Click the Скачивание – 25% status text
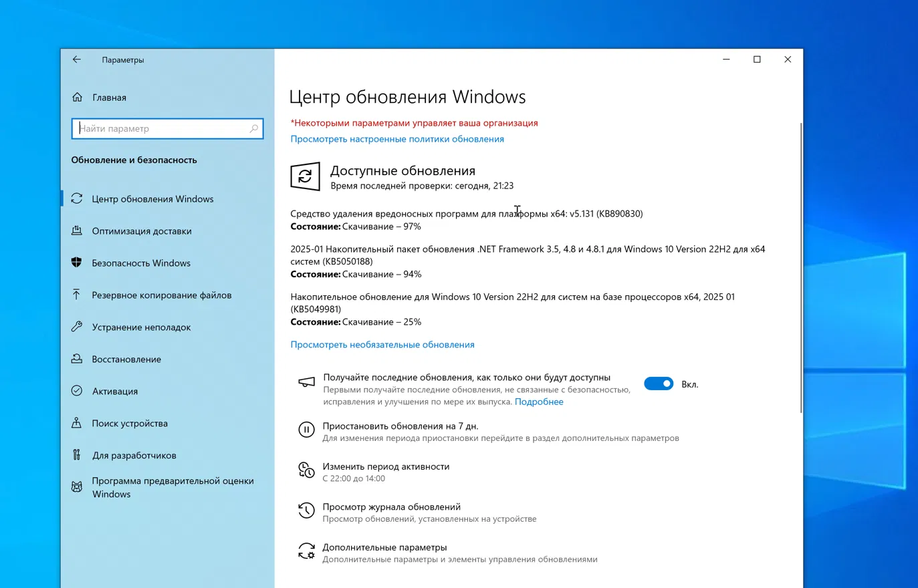This screenshot has width=918, height=588. click(x=382, y=322)
